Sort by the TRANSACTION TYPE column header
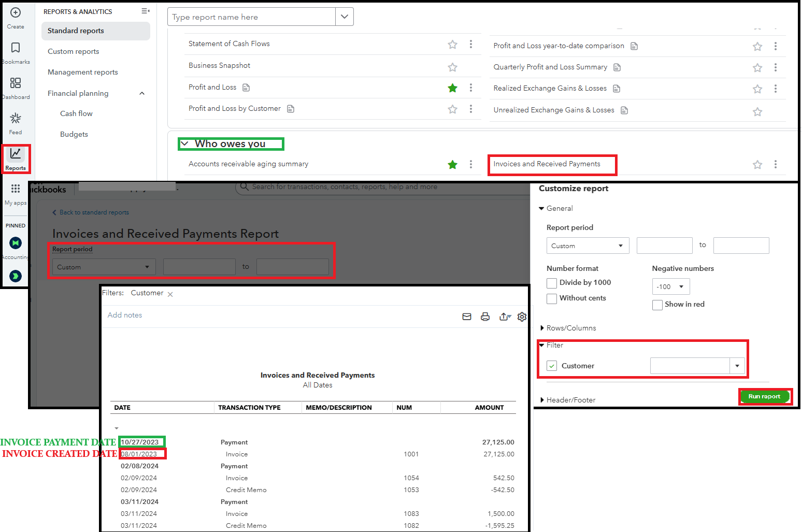802x532 pixels. coord(249,408)
